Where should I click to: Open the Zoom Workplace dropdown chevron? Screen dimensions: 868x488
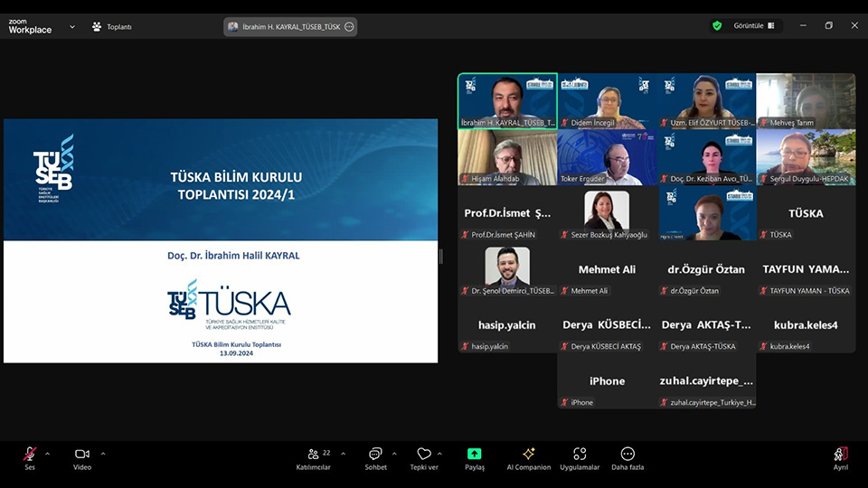coord(71,26)
